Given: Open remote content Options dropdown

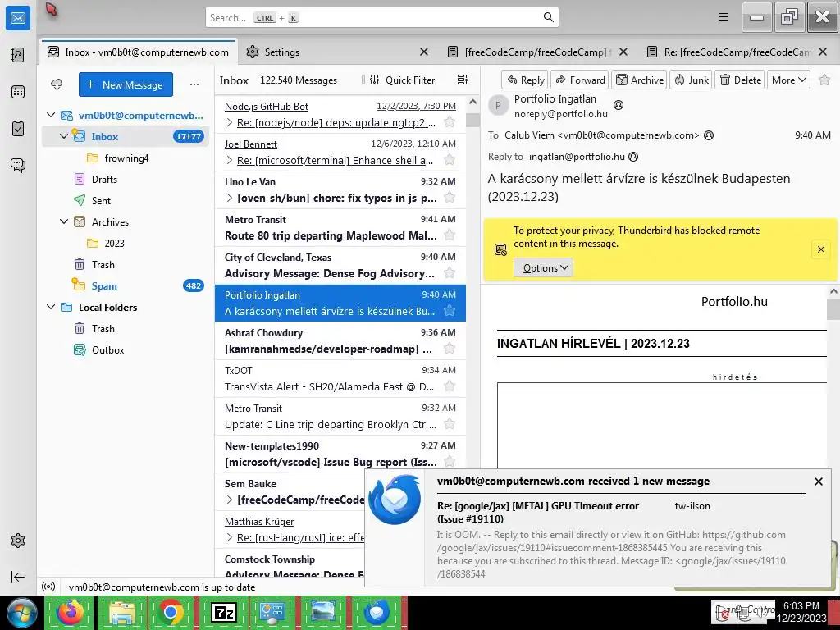Looking at the screenshot, I should click(543, 268).
